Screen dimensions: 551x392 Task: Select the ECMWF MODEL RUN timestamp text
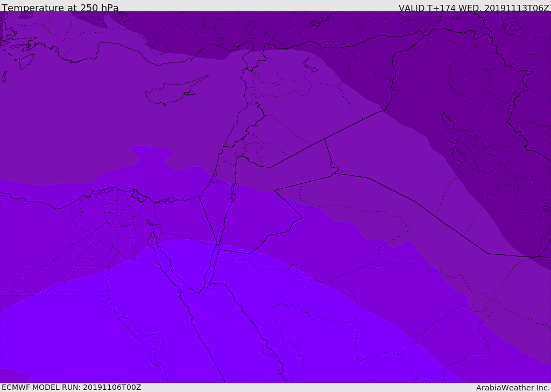(72, 387)
